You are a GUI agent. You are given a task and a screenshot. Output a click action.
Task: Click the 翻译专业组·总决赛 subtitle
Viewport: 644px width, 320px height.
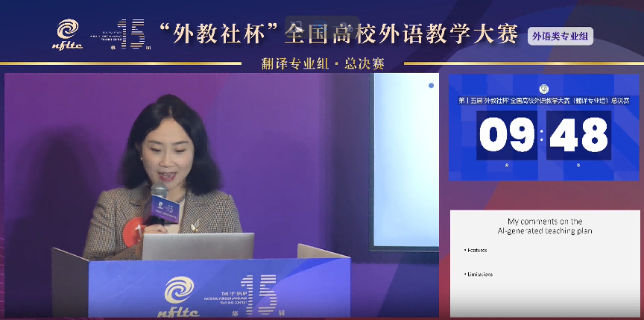point(323,63)
